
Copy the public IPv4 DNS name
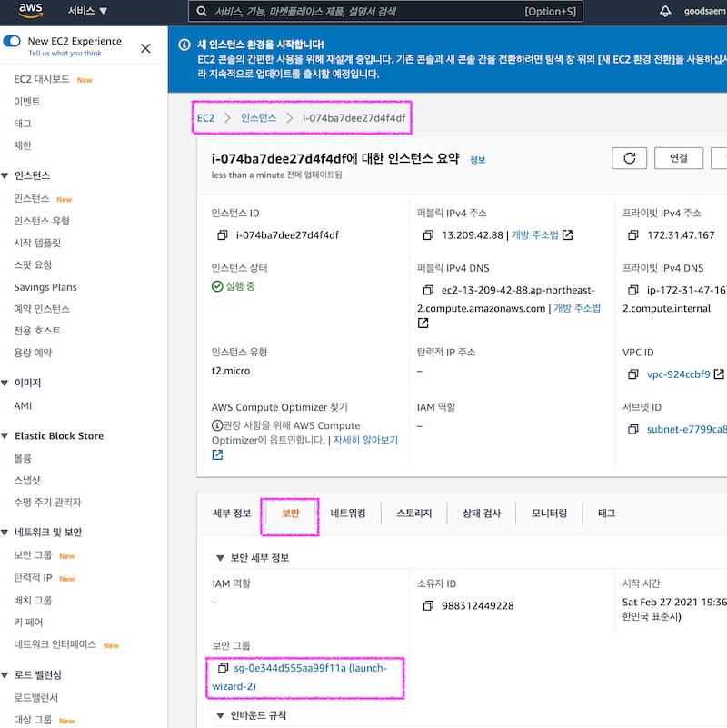tap(428, 291)
